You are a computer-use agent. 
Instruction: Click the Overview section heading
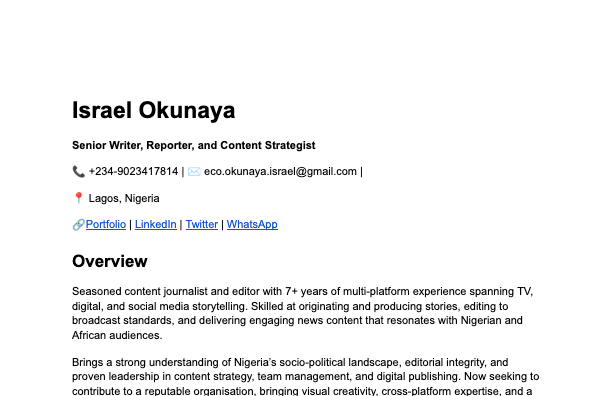(110, 261)
